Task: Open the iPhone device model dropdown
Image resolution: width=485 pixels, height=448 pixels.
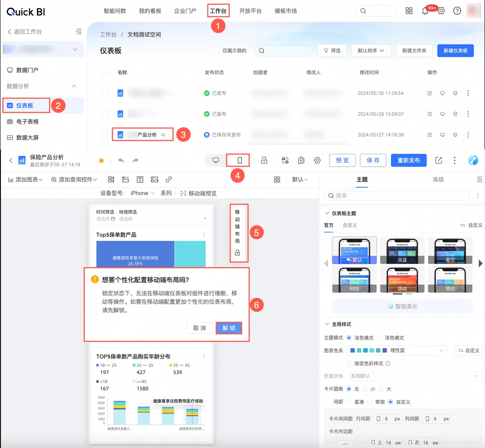Action: click(x=142, y=193)
